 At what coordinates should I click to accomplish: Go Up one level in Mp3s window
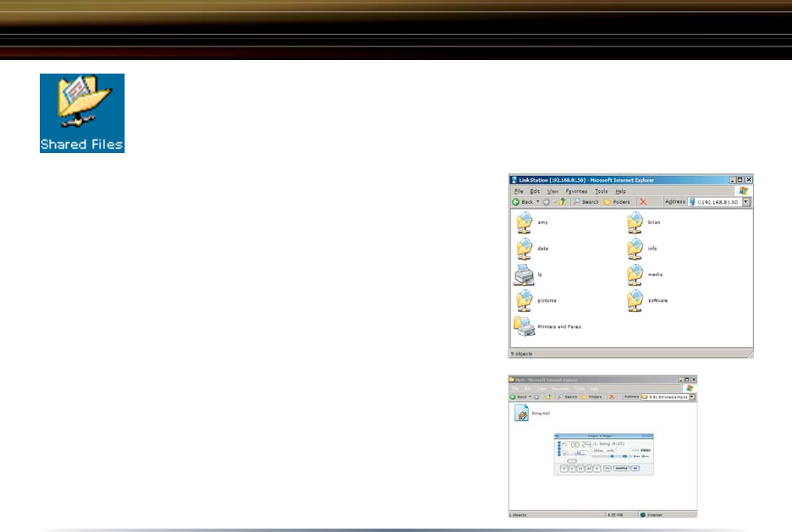tap(549, 397)
